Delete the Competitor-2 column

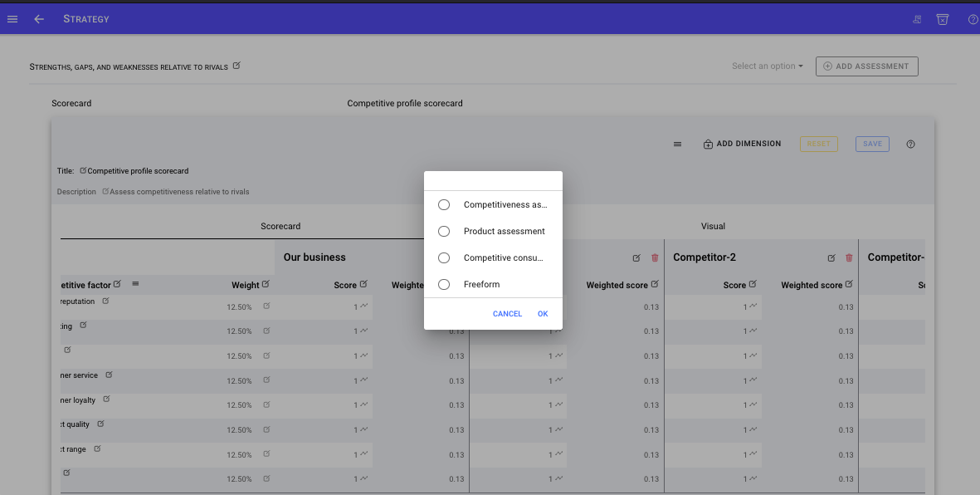point(849,257)
